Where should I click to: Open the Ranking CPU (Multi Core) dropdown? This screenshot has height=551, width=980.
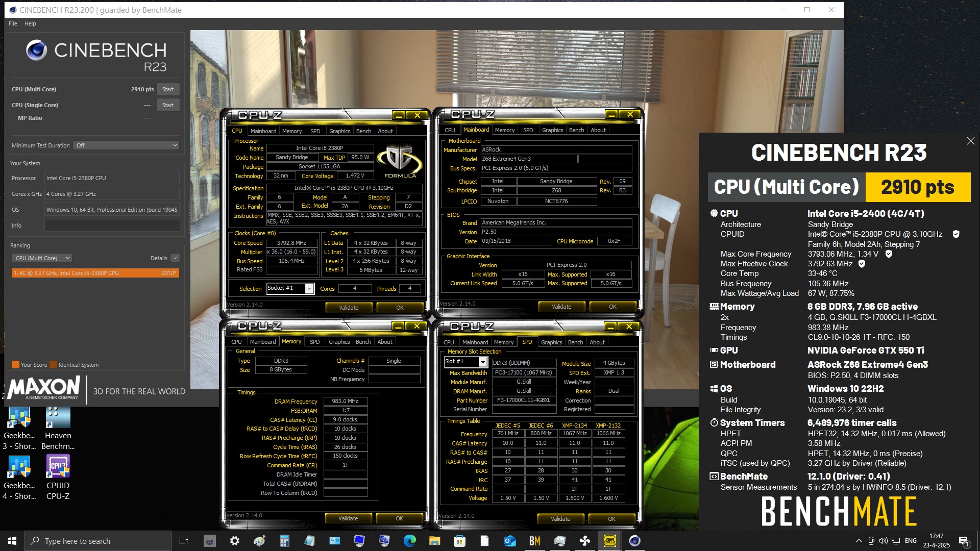click(42, 258)
